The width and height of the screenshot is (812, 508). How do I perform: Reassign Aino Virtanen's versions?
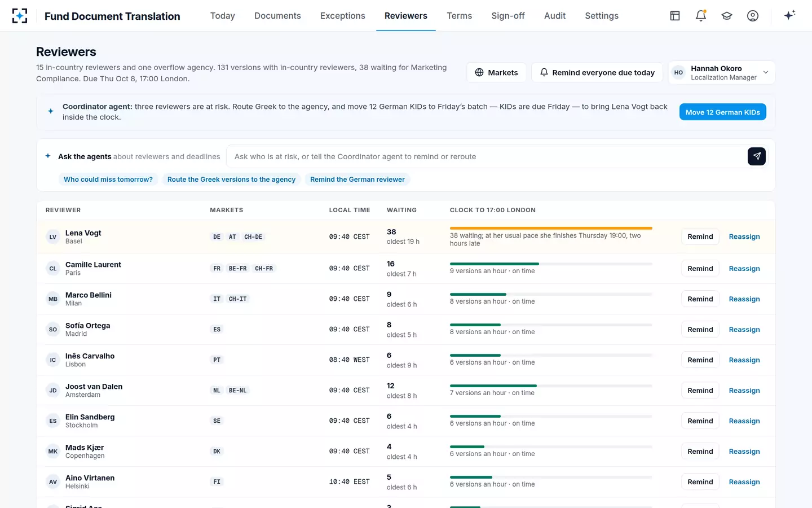744,482
